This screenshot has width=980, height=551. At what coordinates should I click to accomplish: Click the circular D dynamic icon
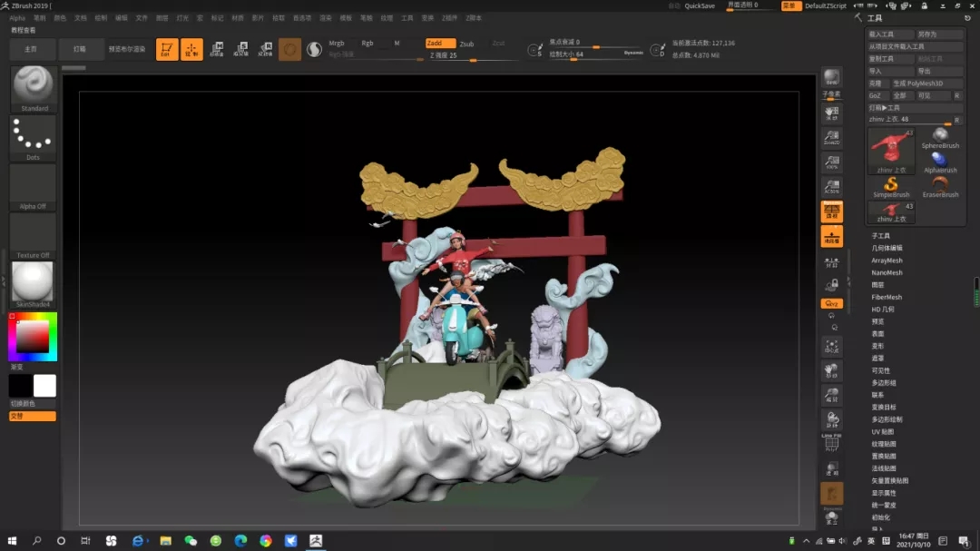point(658,50)
